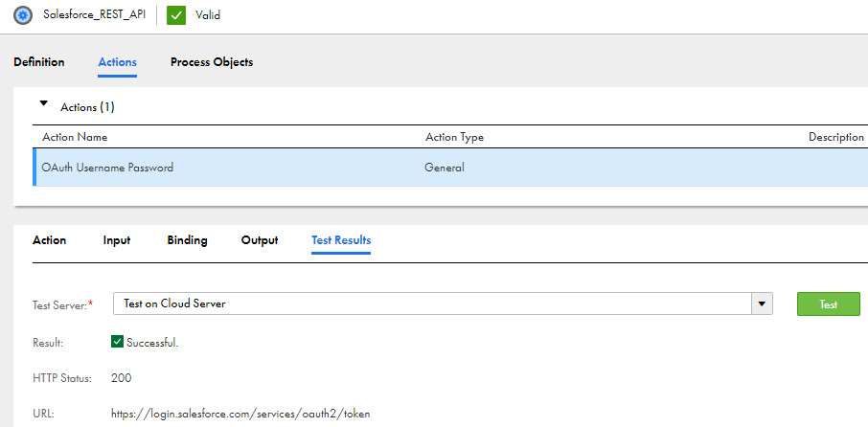Click the URL label
Screen dimensions: 868x427
click(42, 414)
